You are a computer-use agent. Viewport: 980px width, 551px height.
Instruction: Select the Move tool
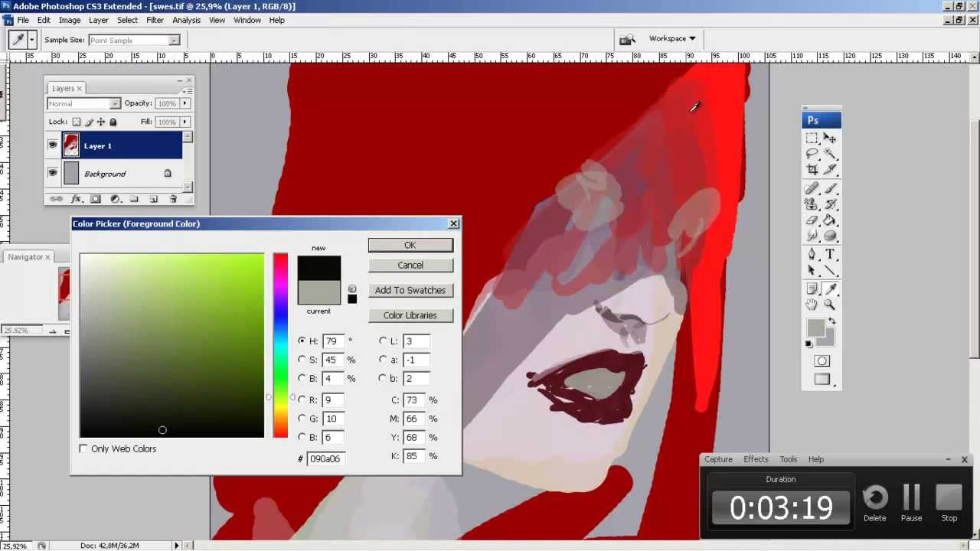830,139
